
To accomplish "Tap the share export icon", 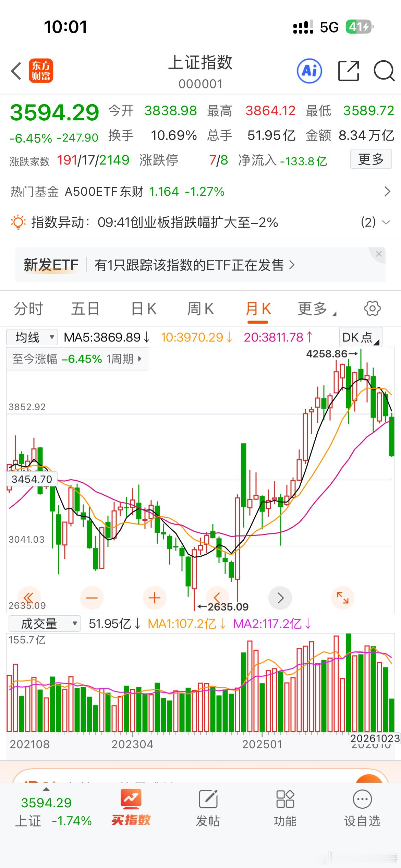I will pyautogui.click(x=349, y=71).
